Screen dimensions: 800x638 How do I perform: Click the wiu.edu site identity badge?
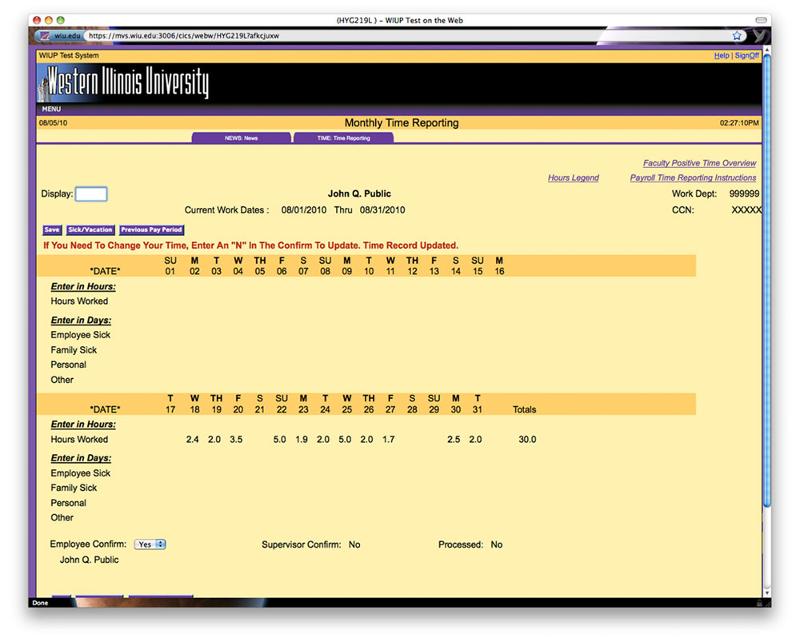pyautogui.click(x=59, y=35)
